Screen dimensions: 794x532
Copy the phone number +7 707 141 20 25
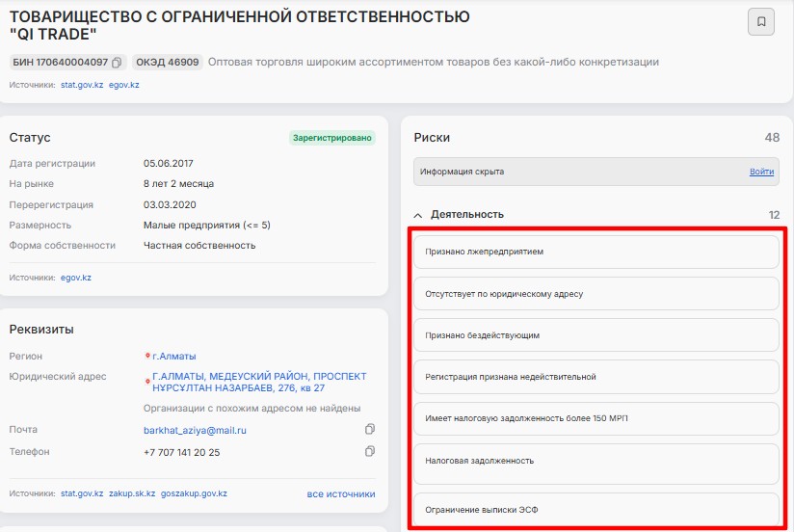pos(370,451)
